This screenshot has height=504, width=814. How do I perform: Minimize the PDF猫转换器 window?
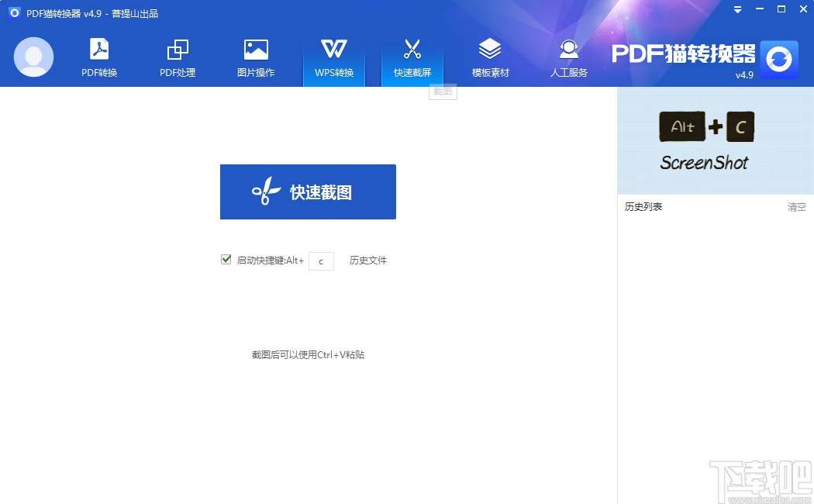[x=760, y=9]
